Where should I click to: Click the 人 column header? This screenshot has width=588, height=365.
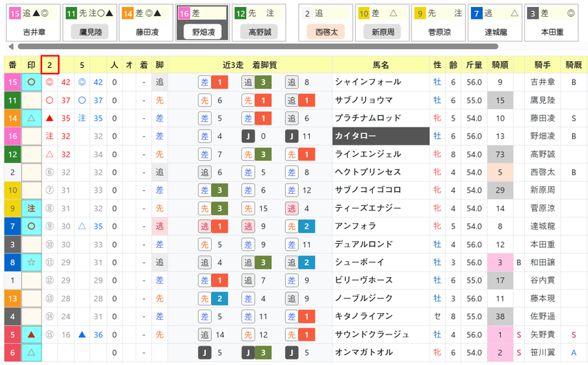pos(114,64)
